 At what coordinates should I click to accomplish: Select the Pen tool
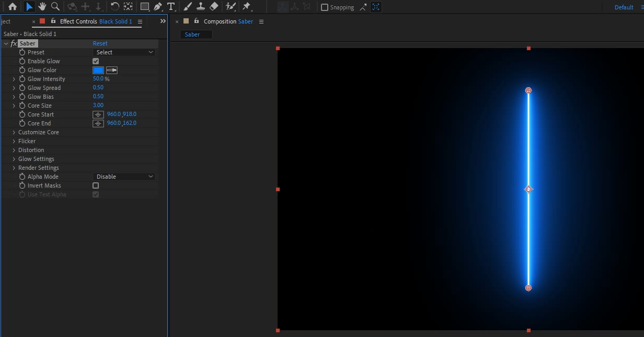pyautogui.click(x=158, y=7)
